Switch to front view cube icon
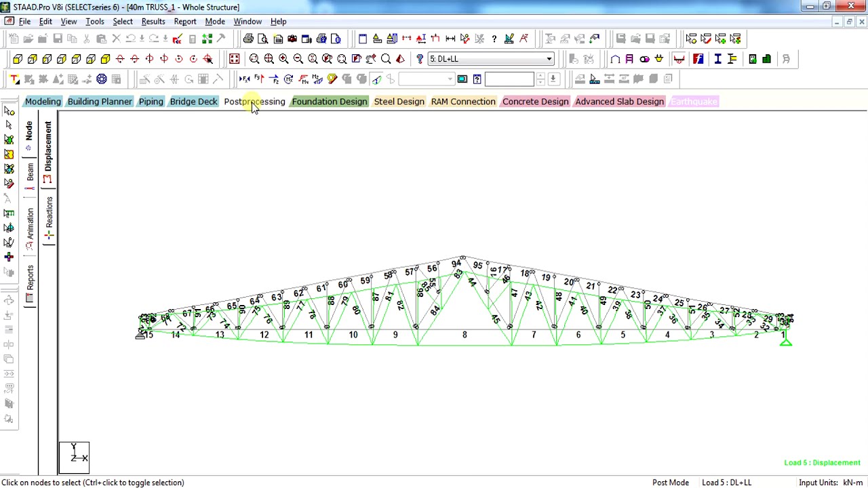Image resolution: width=868 pixels, height=488 pixels. click(x=18, y=59)
